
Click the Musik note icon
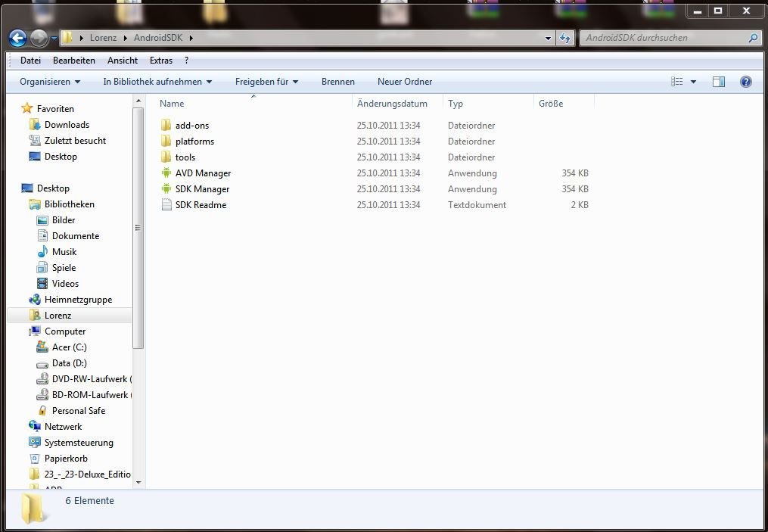coord(42,252)
